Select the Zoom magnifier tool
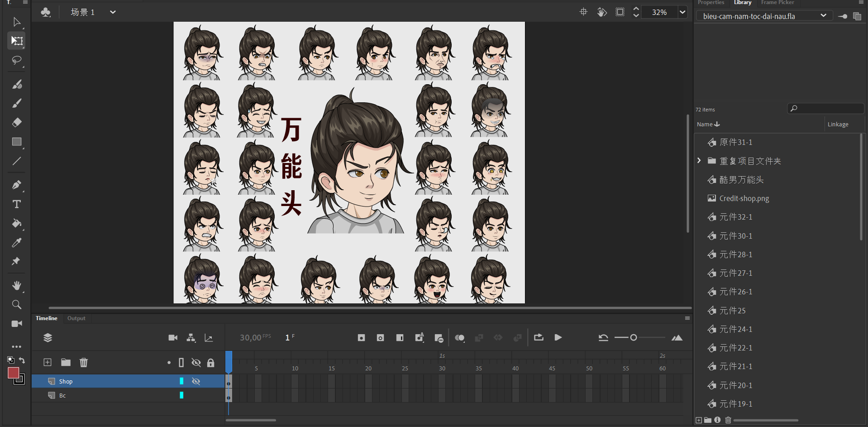 (x=17, y=305)
